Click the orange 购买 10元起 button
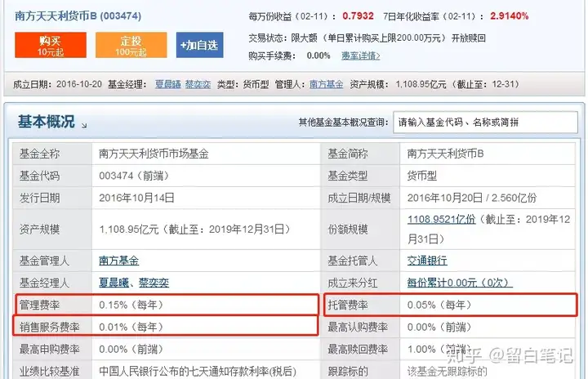588x379 pixels. (x=51, y=45)
